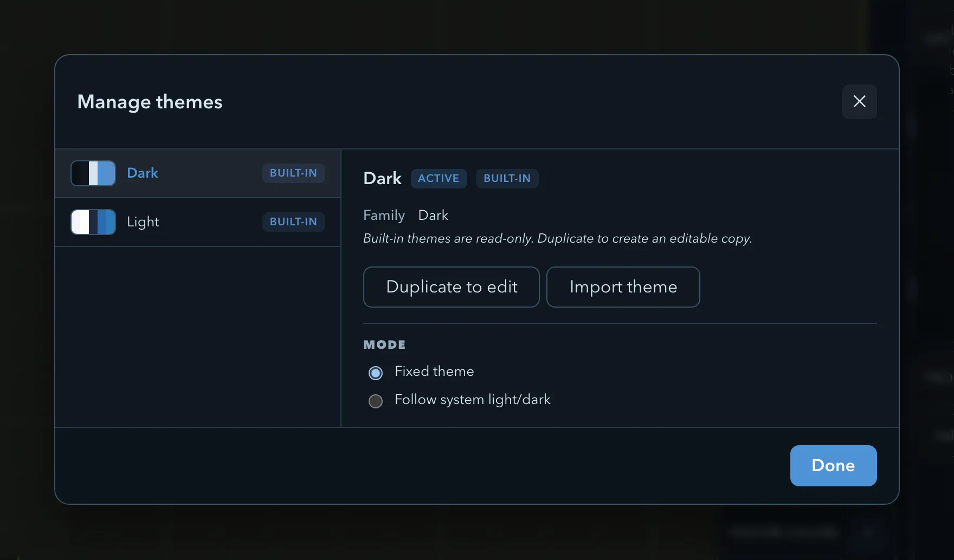Click the BUILT-IN badge on Dark row

point(293,173)
